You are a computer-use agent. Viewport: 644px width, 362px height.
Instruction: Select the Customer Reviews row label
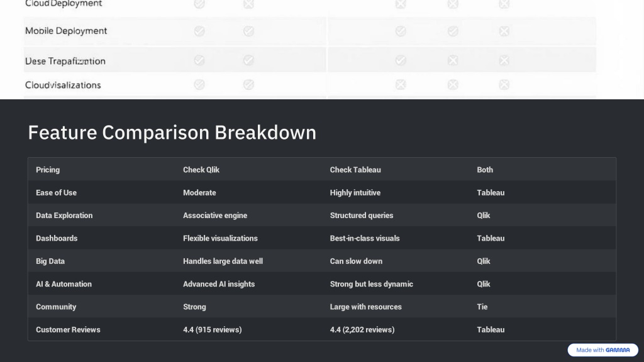68,329
